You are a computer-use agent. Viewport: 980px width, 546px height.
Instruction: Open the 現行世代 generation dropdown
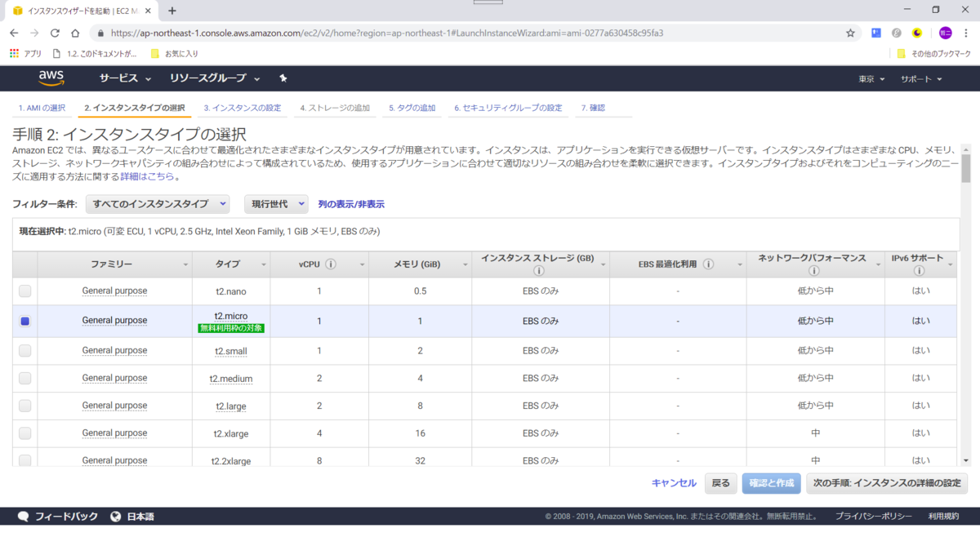coord(276,203)
